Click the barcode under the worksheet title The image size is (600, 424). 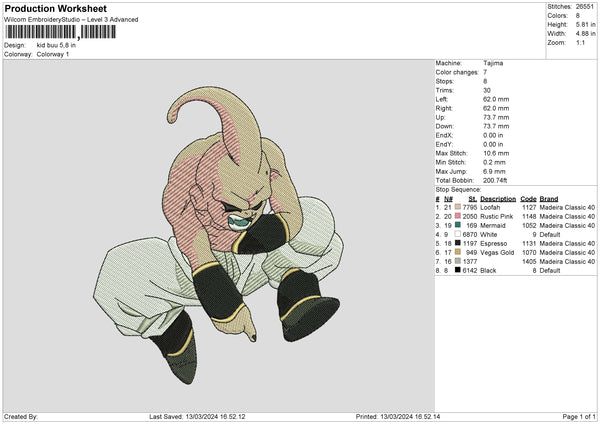tap(60, 32)
